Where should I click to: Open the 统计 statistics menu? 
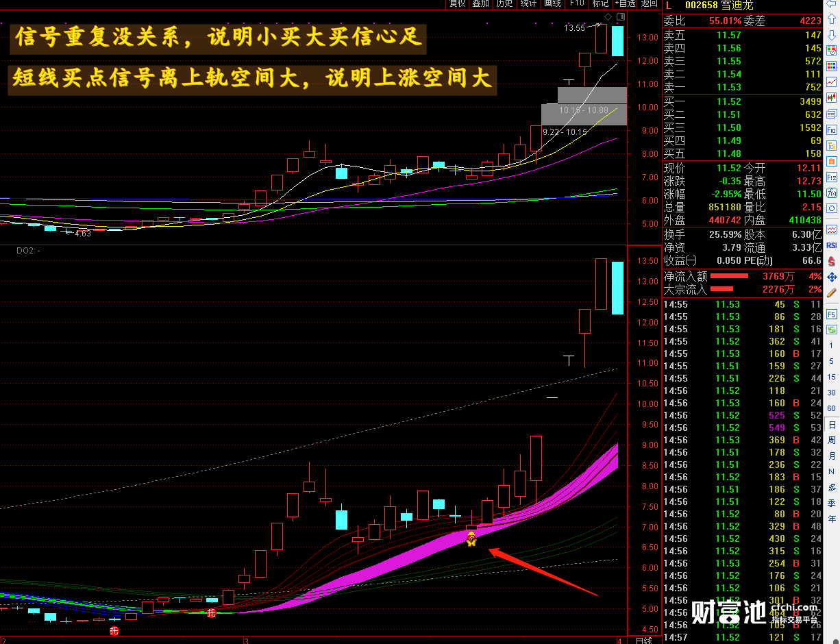click(x=529, y=4)
